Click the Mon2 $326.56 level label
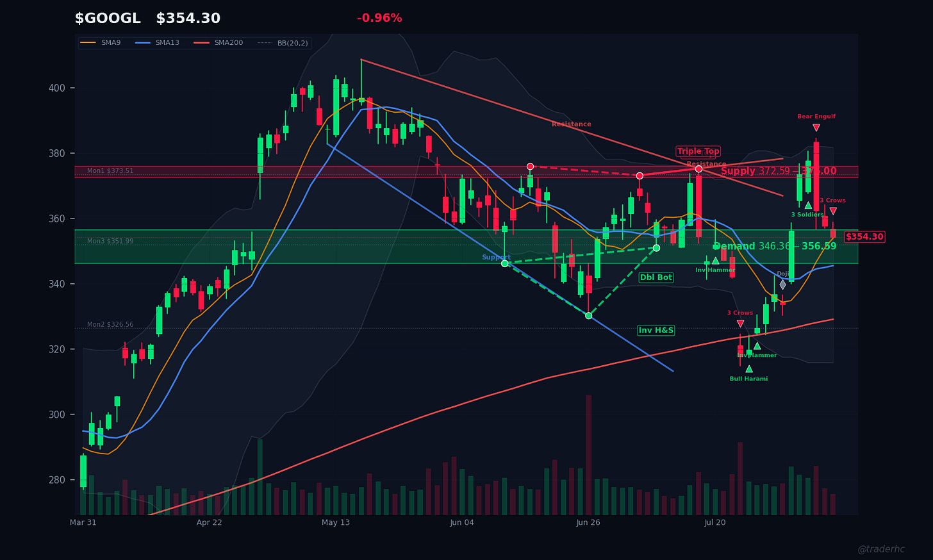 pos(110,325)
